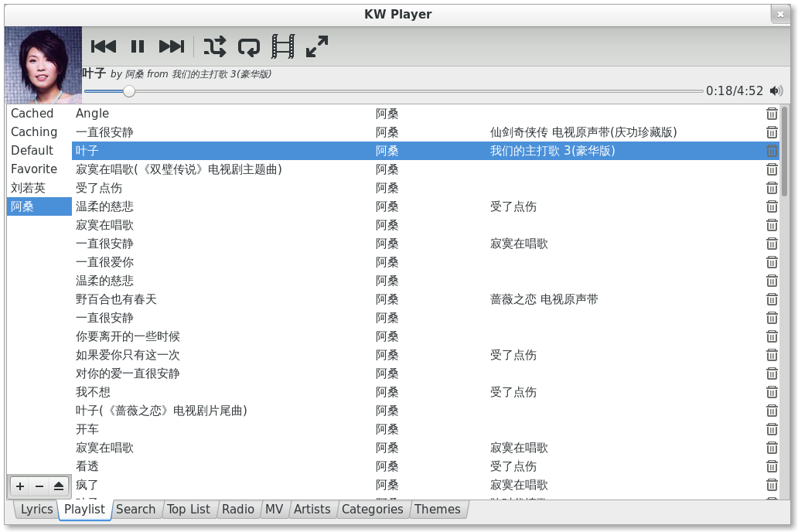The height and width of the screenshot is (532, 798).
Task: Open the Categories tab
Action: (x=372, y=510)
